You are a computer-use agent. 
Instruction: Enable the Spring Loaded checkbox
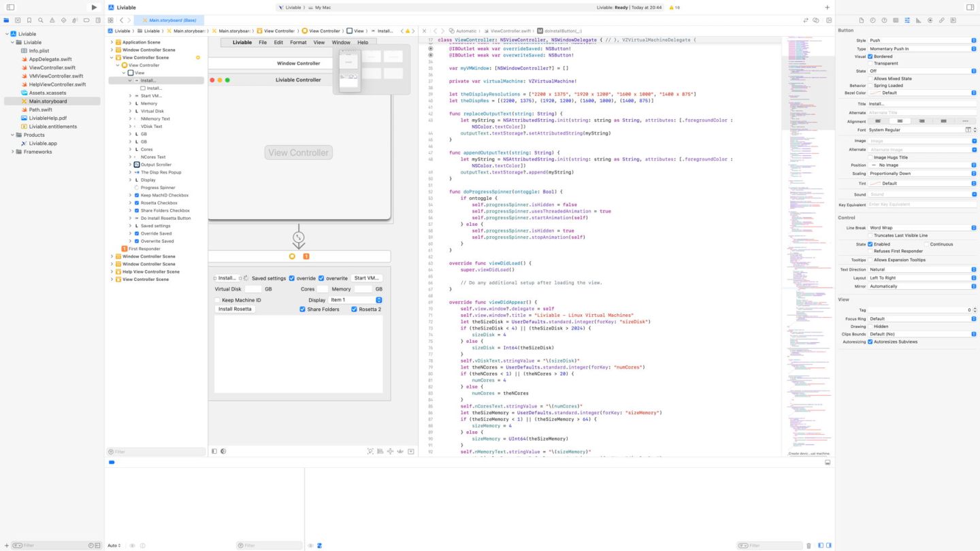coord(870,86)
